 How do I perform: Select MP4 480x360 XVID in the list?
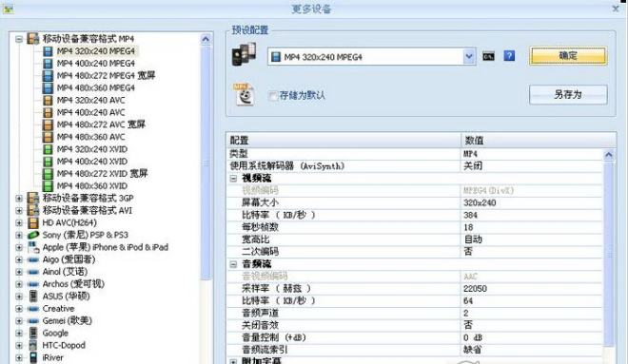pos(91,186)
